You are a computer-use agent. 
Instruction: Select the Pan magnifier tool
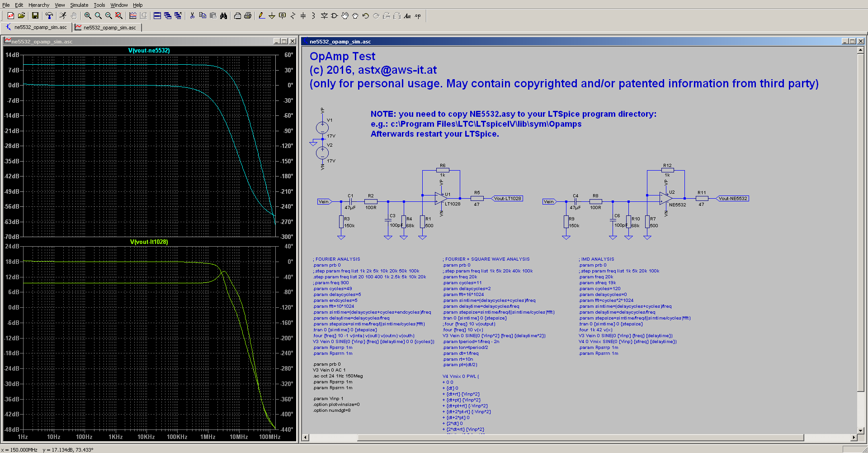(98, 16)
